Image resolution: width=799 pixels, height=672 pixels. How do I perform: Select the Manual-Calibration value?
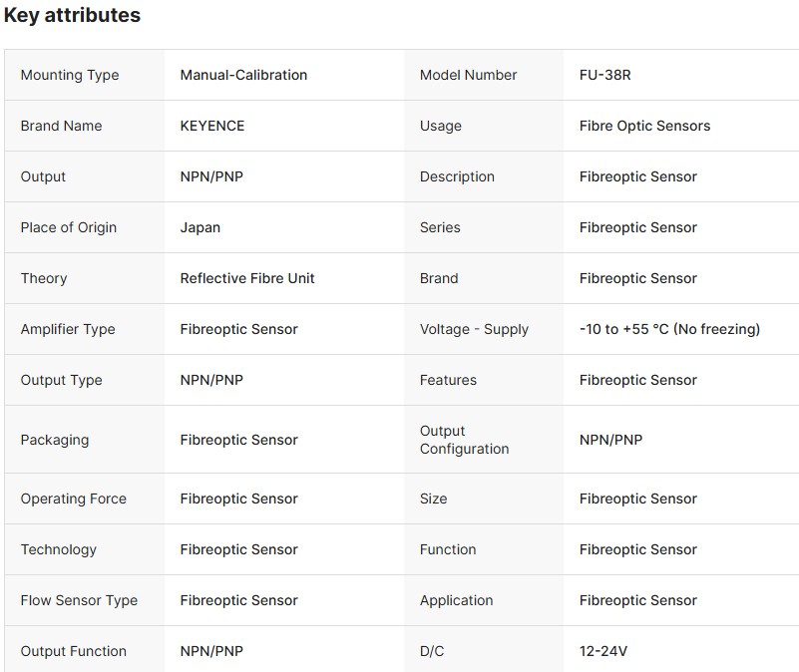(x=243, y=75)
